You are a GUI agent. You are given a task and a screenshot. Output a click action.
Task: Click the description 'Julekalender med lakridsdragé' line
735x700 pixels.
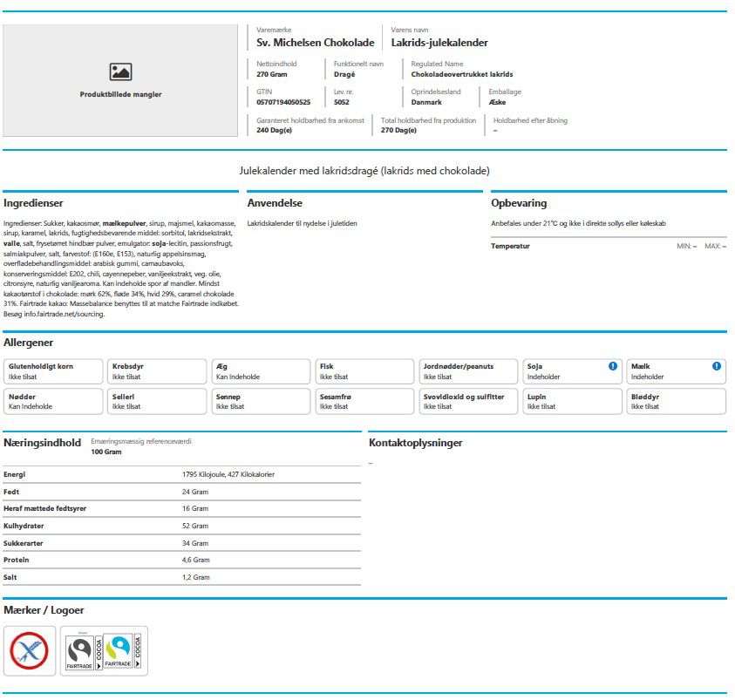point(364,171)
